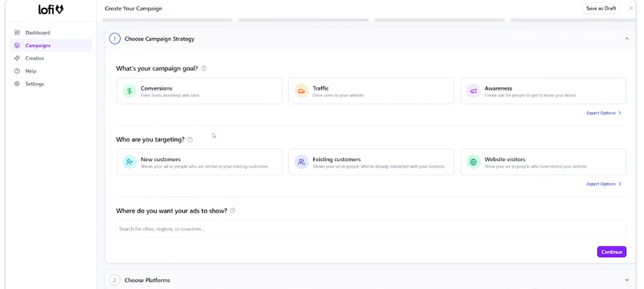Open Expert Options under campaign goal
Screen dimensions: 644x289
click(603, 113)
